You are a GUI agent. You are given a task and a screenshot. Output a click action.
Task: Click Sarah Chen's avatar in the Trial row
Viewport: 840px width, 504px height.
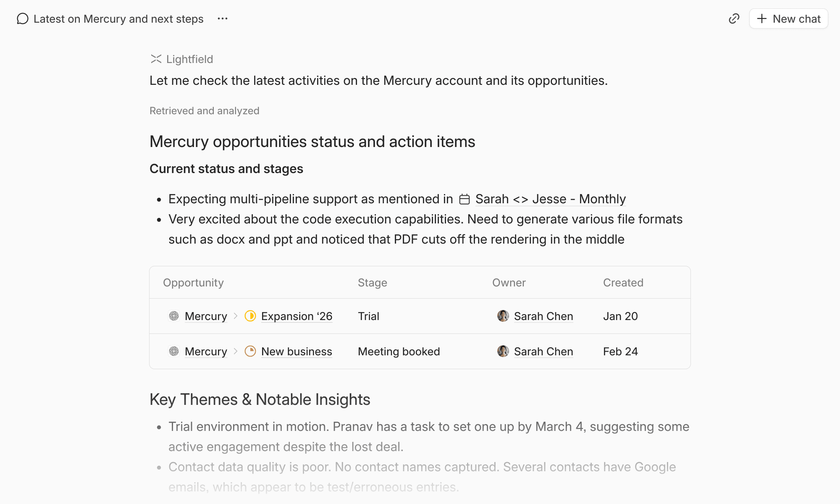tap(503, 316)
